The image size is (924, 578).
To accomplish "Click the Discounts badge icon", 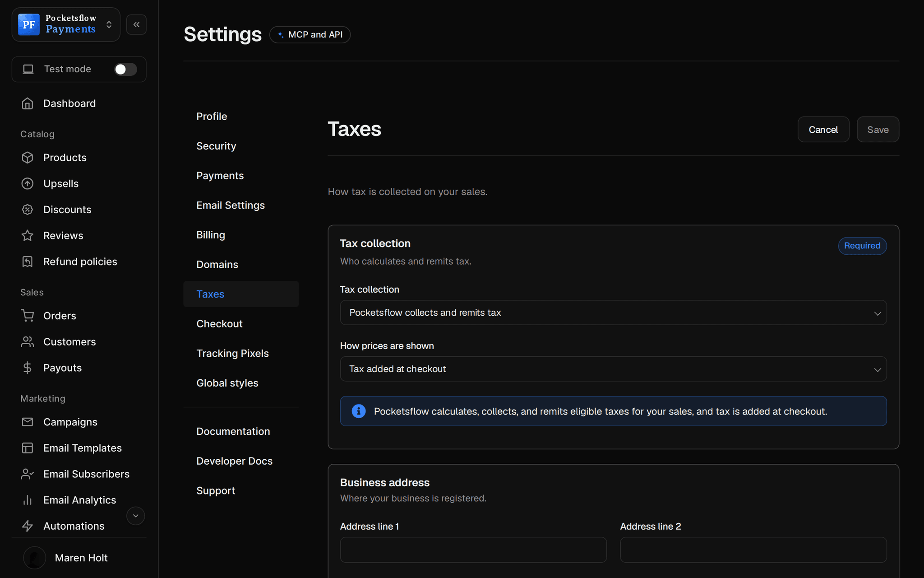I will pyautogui.click(x=28, y=210).
